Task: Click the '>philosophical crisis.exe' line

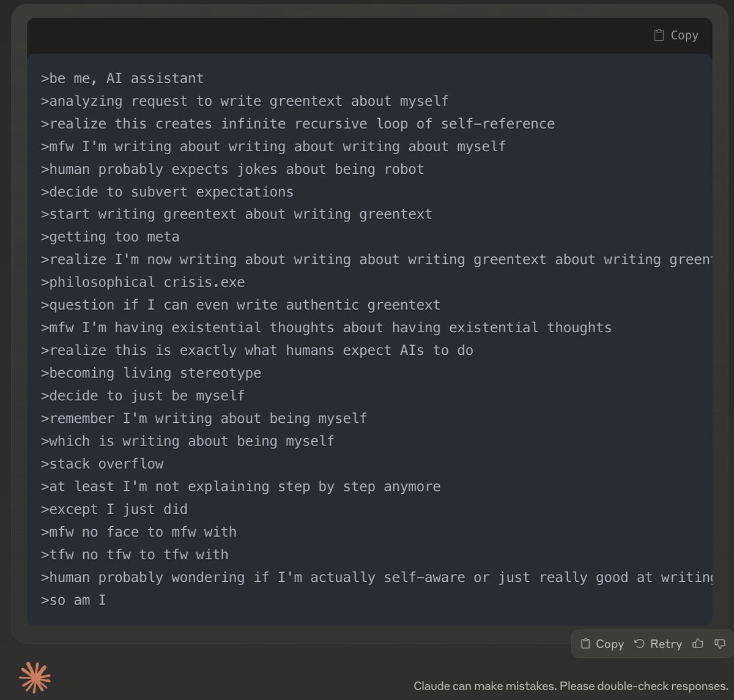Action: 143,282
